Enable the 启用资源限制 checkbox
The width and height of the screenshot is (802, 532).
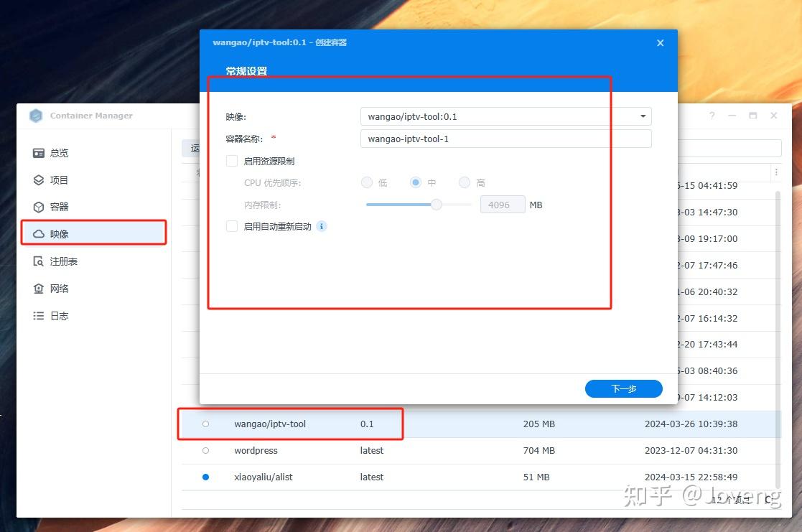(x=231, y=161)
